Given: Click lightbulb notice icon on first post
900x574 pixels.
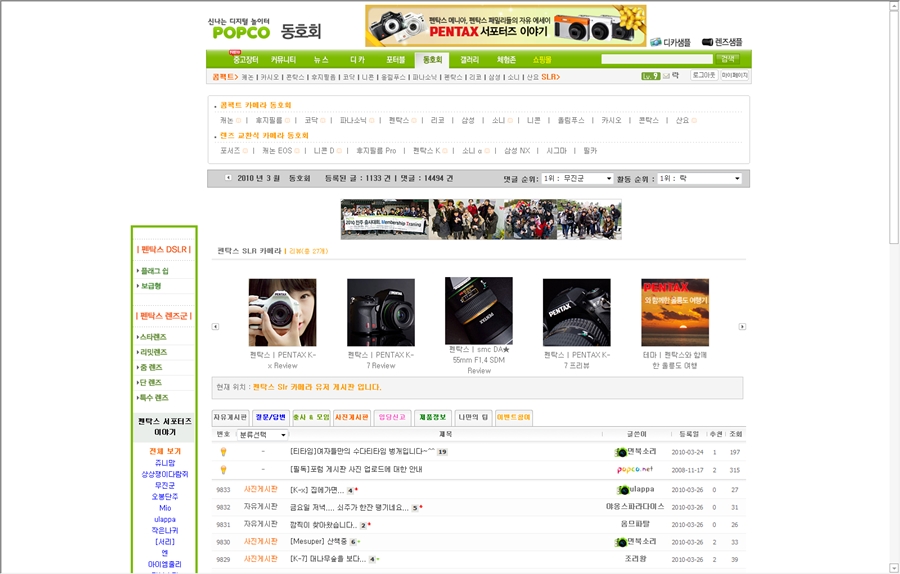Looking at the screenshot, I should (x=223, y=452).
